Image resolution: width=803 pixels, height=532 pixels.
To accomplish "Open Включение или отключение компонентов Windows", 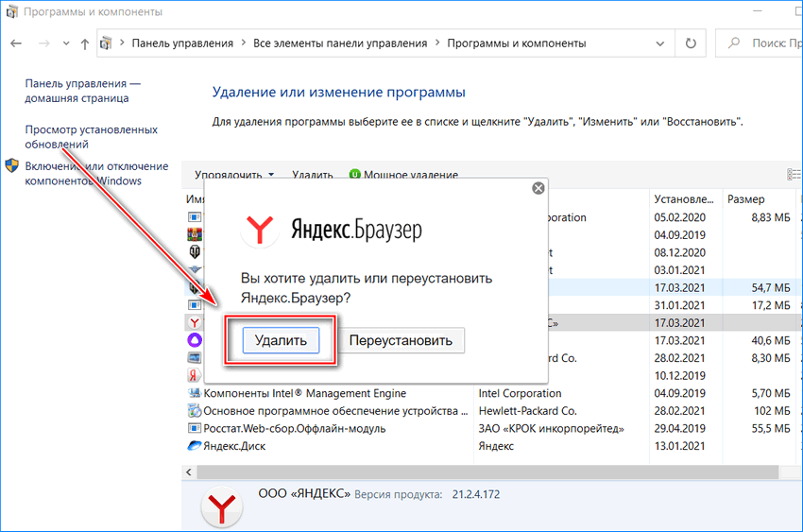I will click(x=96, y=174).
